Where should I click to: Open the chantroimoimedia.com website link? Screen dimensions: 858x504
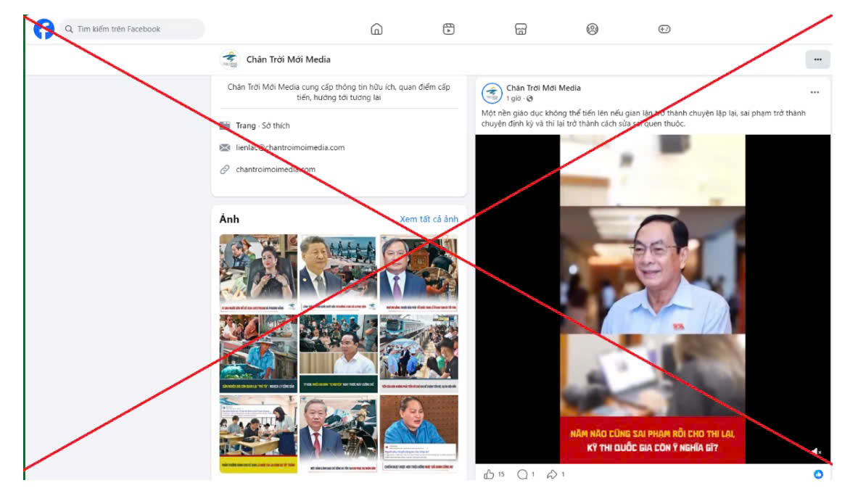[x=275, y=170]
